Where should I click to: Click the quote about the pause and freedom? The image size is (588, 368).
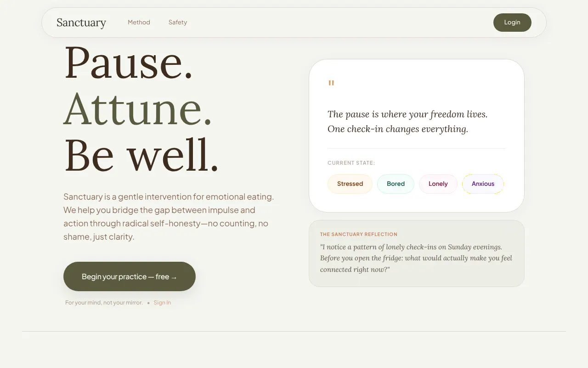tap(407, 121)
